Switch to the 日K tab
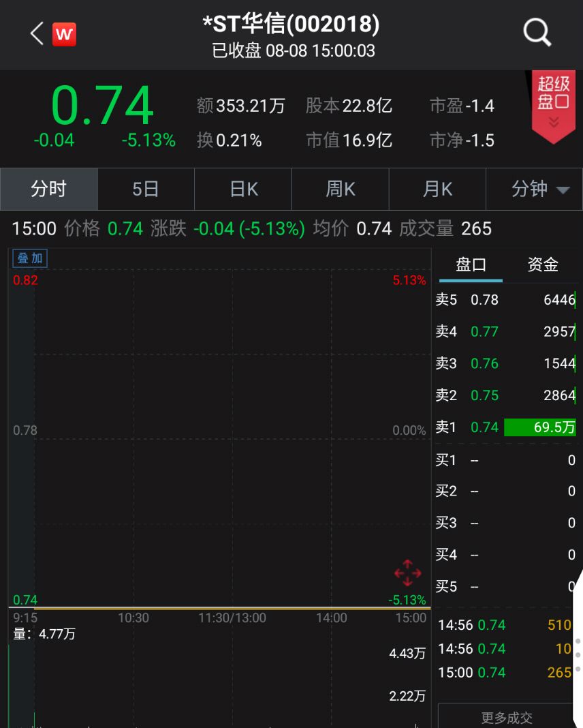The width and height of the screenshot is (583, 728). point(243,189)
